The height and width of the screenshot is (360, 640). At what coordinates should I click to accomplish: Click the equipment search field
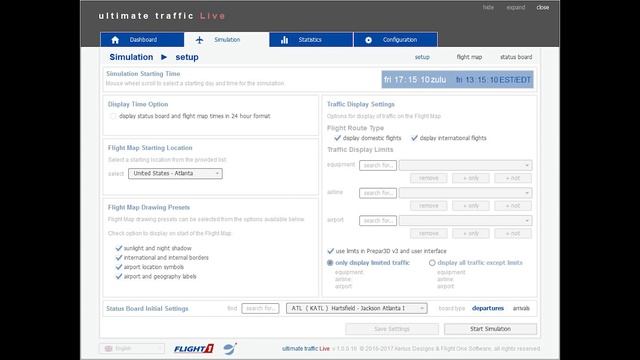(x=378, y=165)
